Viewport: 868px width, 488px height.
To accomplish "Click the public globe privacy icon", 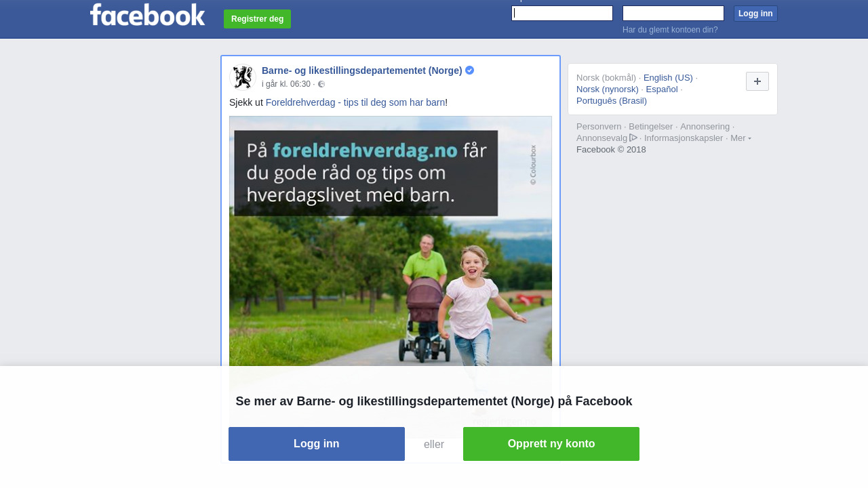I will [x=321, y=84].
